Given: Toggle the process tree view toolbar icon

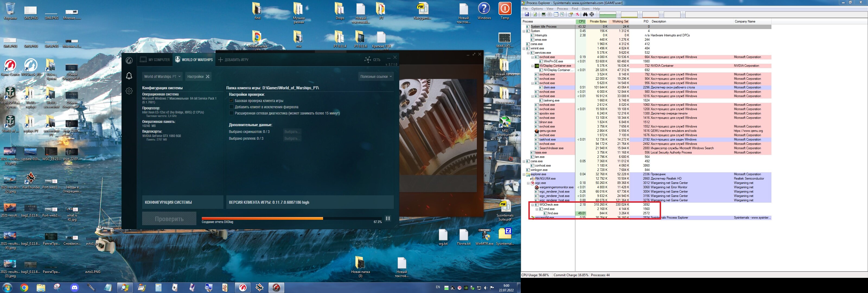Looking at the screenshot, I should pos(550,14).
